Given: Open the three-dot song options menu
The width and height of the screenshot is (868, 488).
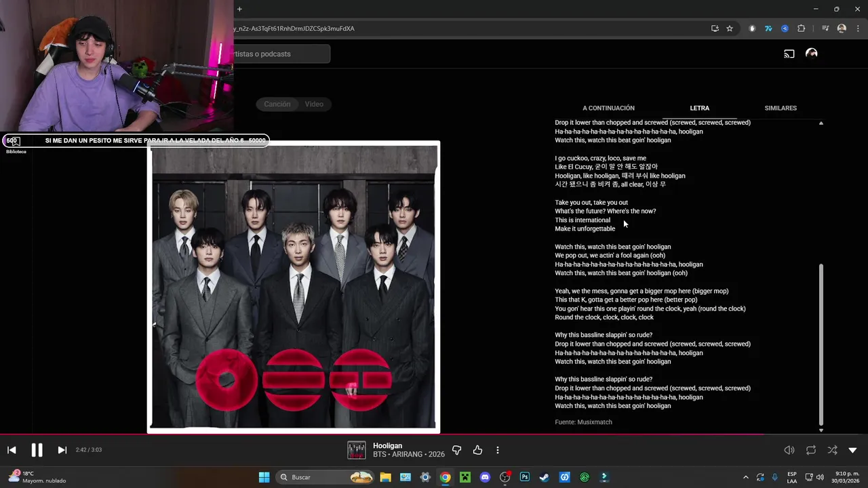Looking at the screenshot, I should (x=497, y=450).
